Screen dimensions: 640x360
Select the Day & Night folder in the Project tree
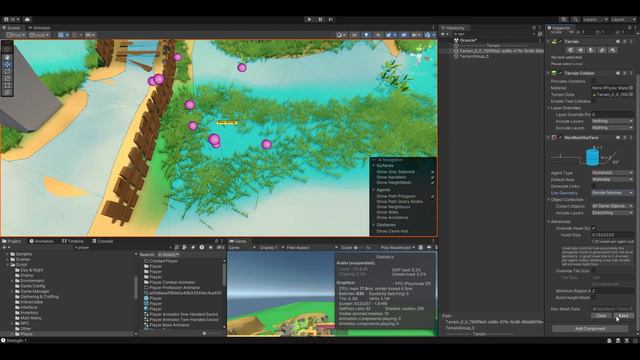[31, 270]
